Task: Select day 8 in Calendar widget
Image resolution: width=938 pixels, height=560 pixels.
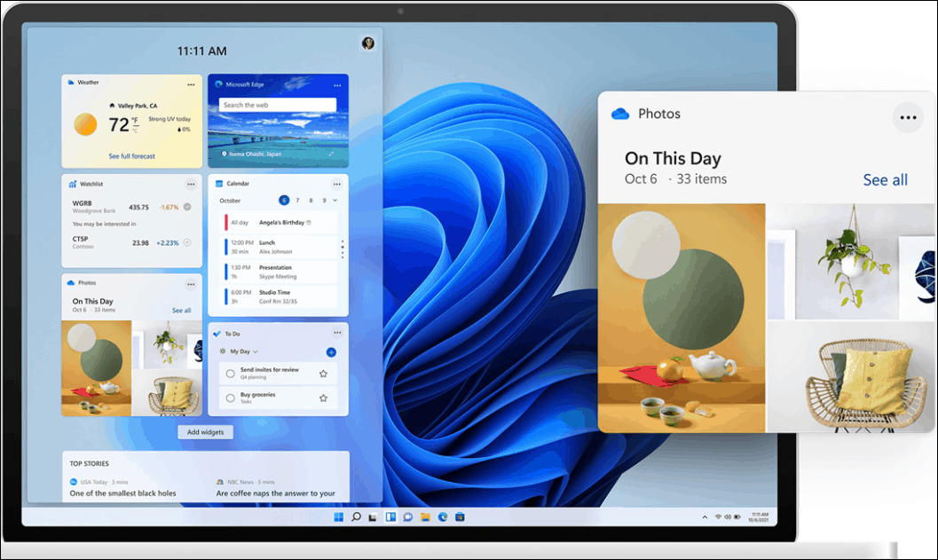Action: click(x=311, y=201)
